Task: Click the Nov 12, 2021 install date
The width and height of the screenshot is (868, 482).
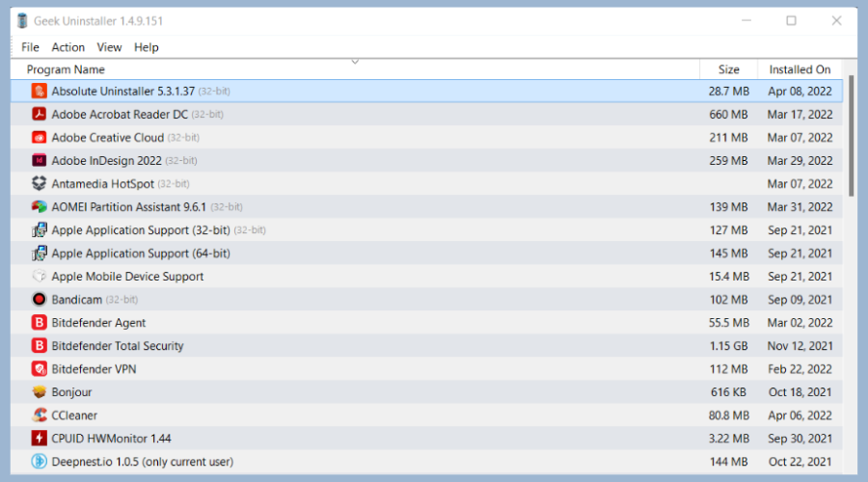Action: point(800,346)
